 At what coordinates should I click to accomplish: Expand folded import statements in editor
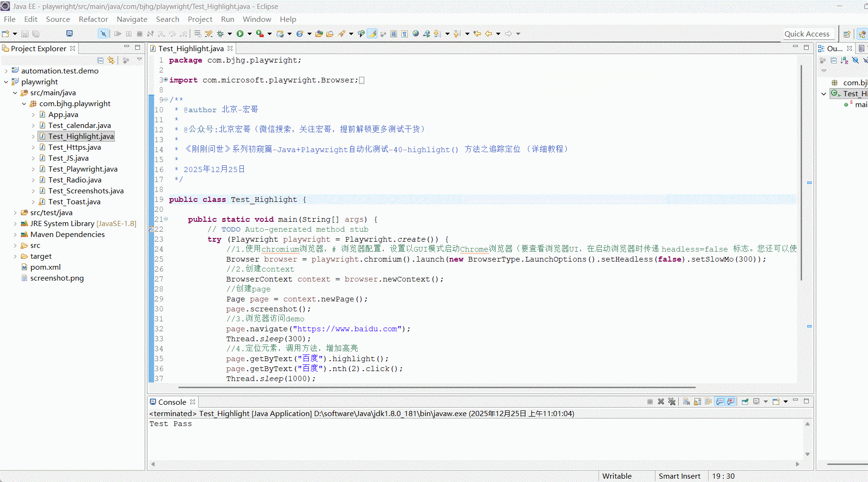166,80
